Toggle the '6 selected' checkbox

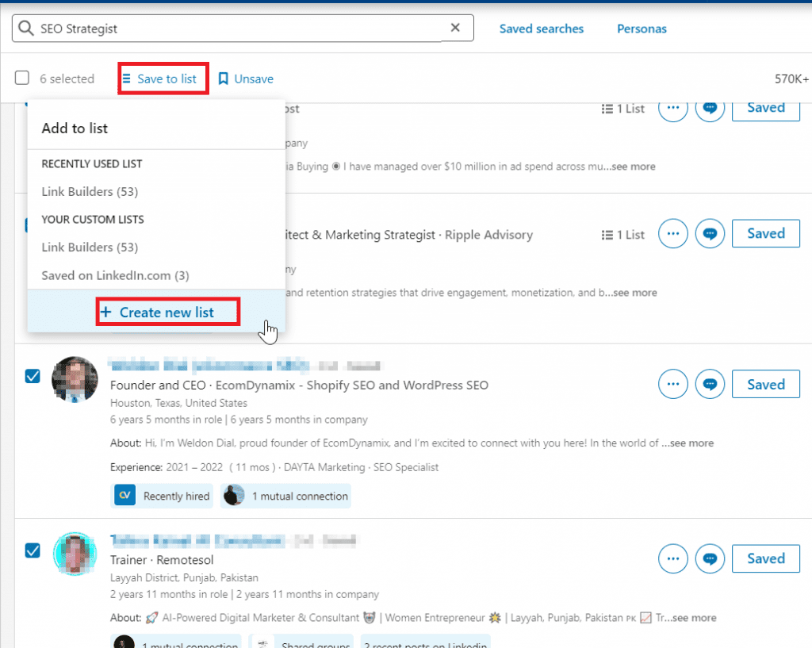(x=21, y=79)
